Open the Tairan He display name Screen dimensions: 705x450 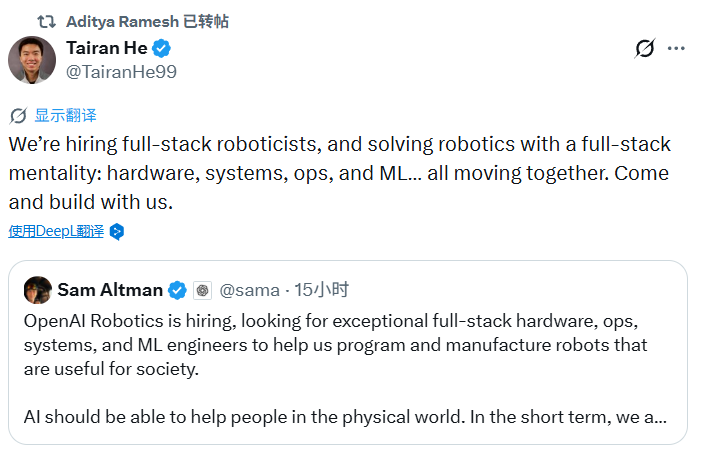pos(107,48)
